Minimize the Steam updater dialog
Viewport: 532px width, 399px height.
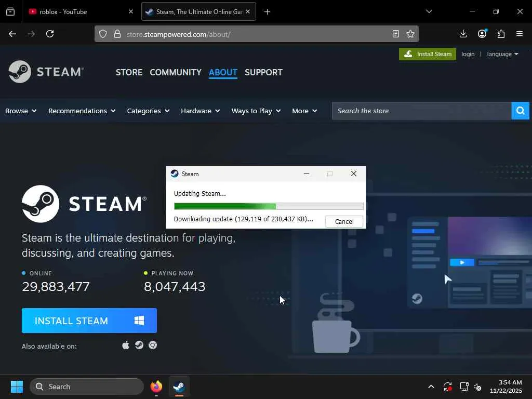(307, 174)
